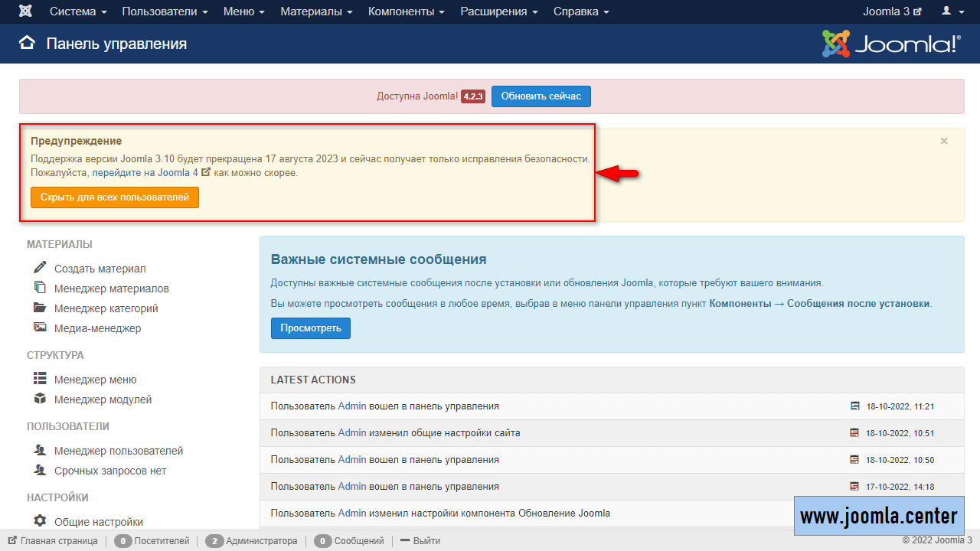Click the home icon beside Панель управления
The image size is (980, 551).
(x=28, y=44)
